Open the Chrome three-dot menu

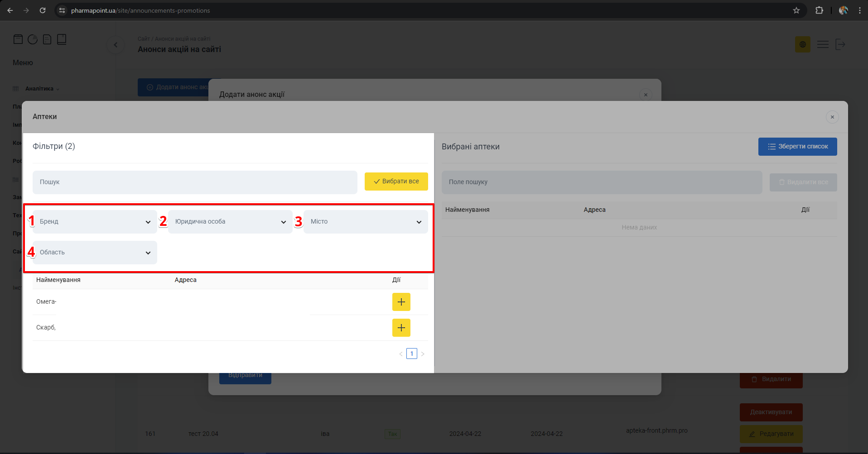click(x=859, y=10)
